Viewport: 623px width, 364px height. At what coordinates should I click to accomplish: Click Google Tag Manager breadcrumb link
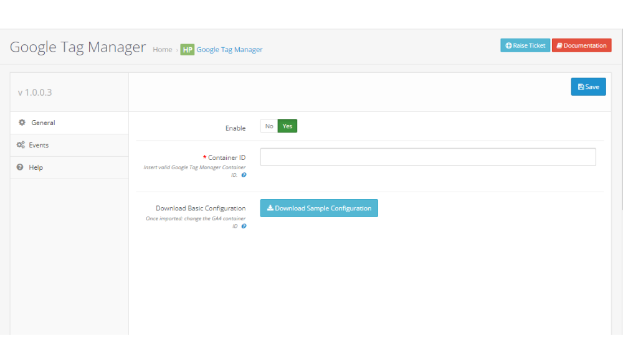tap(229, 50)
